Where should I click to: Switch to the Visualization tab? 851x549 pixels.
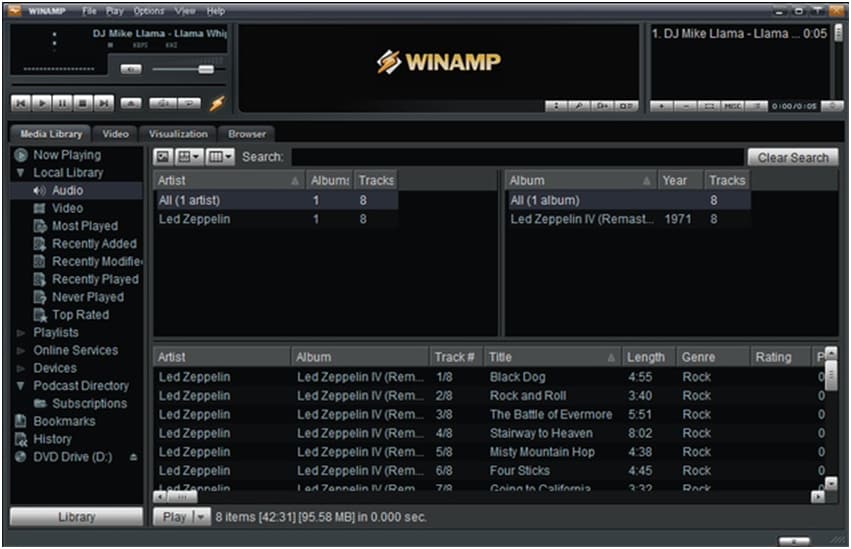[178, 133]
